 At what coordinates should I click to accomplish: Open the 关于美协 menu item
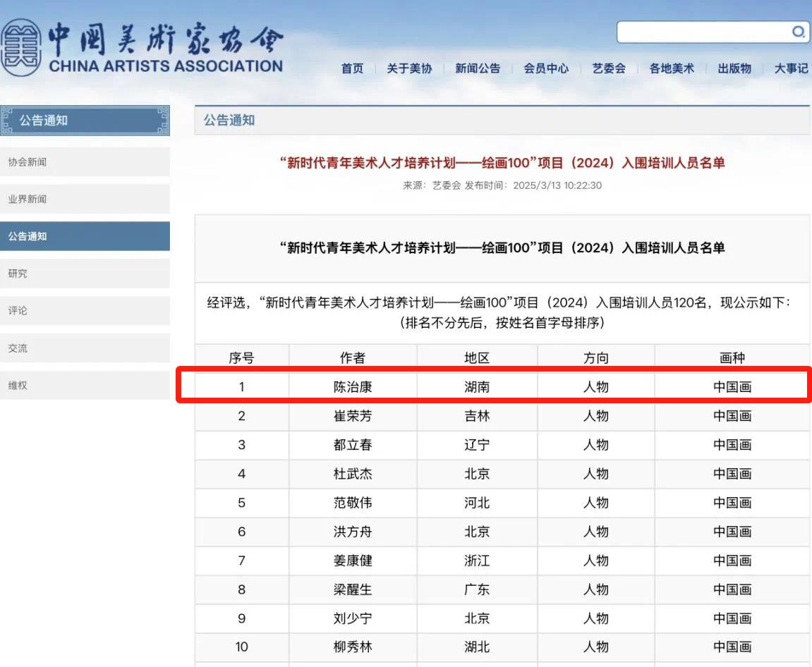point(409,68)
